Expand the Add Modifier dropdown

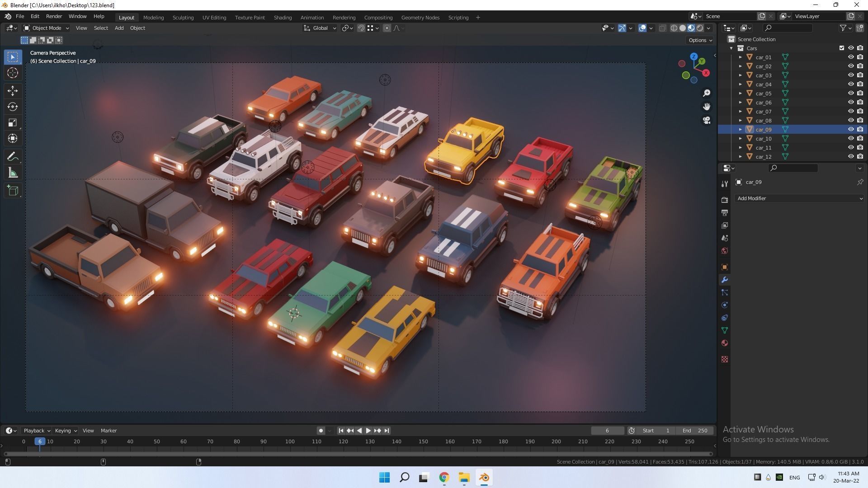point(799,198)
